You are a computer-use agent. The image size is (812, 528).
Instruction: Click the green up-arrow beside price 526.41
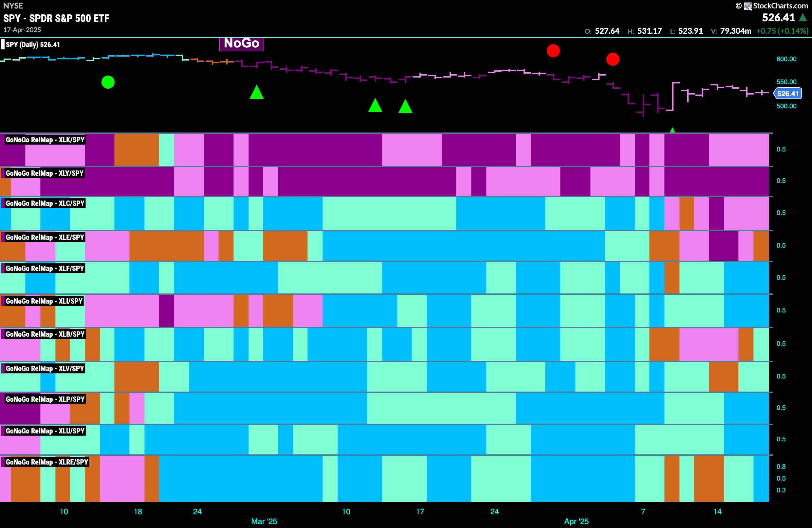(x=803, y=17)
